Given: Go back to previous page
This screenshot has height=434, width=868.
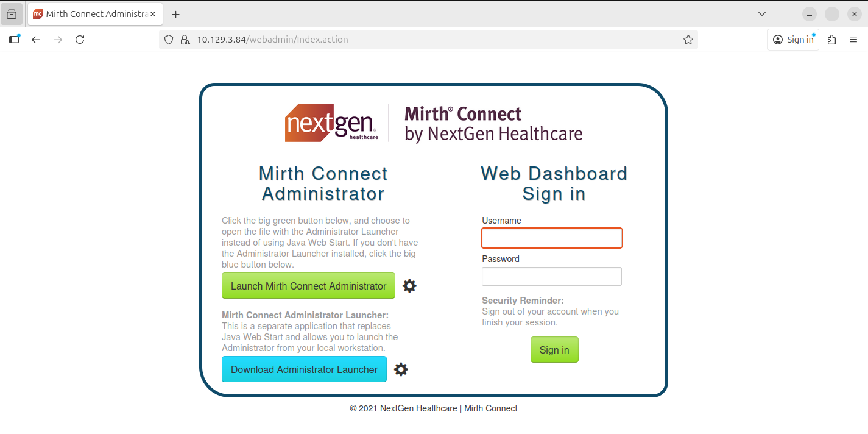Looking at the screenshot, I should 36,40.
